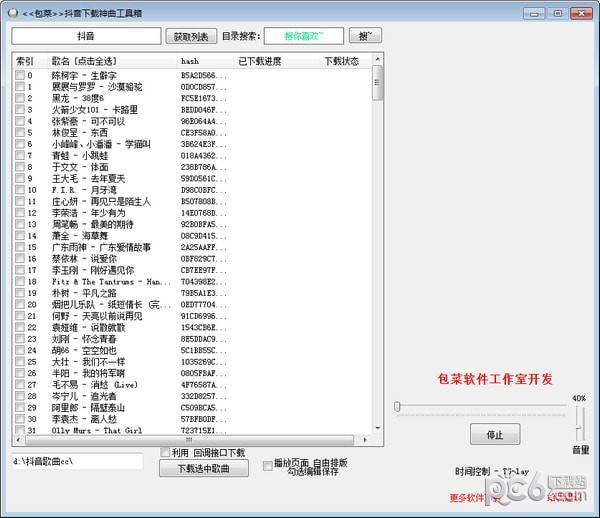
Task: Enable the 利用回调接口下载 checkbox
Action: tap(165, 452)
